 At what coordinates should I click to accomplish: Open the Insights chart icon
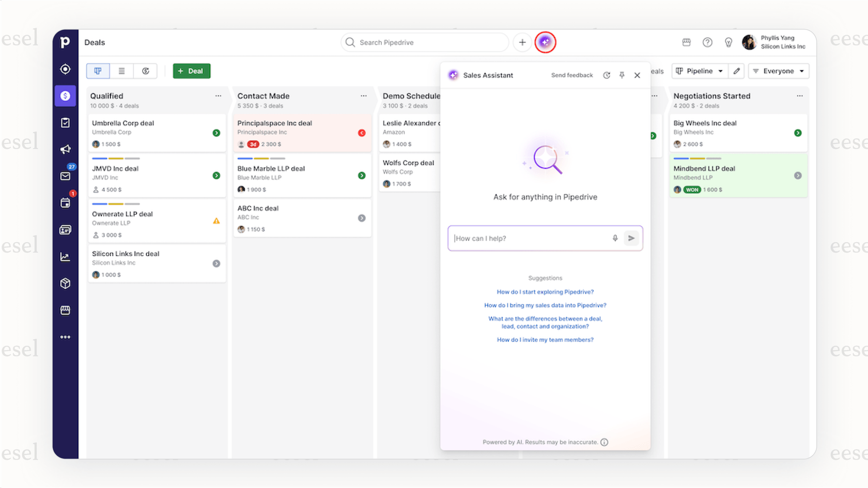pyautogui.click(x=65, y=257)
